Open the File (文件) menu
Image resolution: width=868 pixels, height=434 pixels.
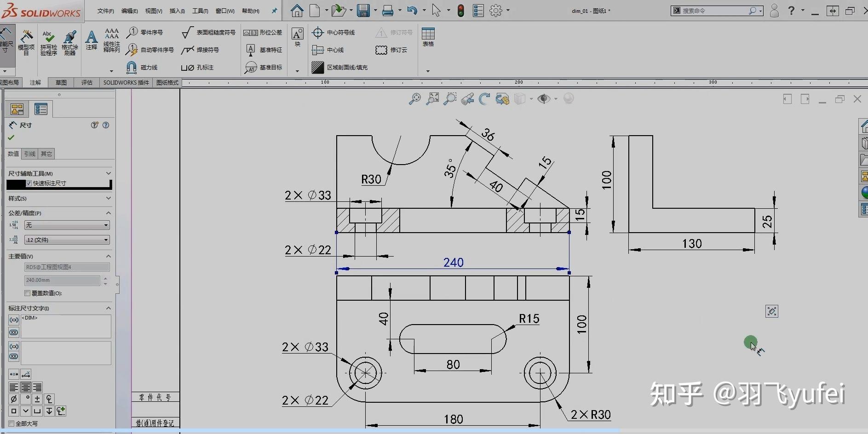coord(105,11)
